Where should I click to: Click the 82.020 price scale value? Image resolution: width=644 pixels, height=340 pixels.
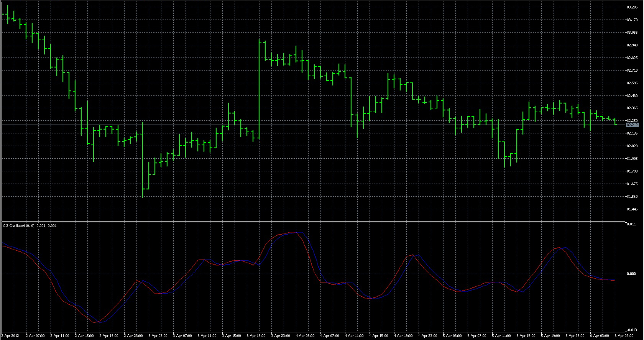point(632,146)
